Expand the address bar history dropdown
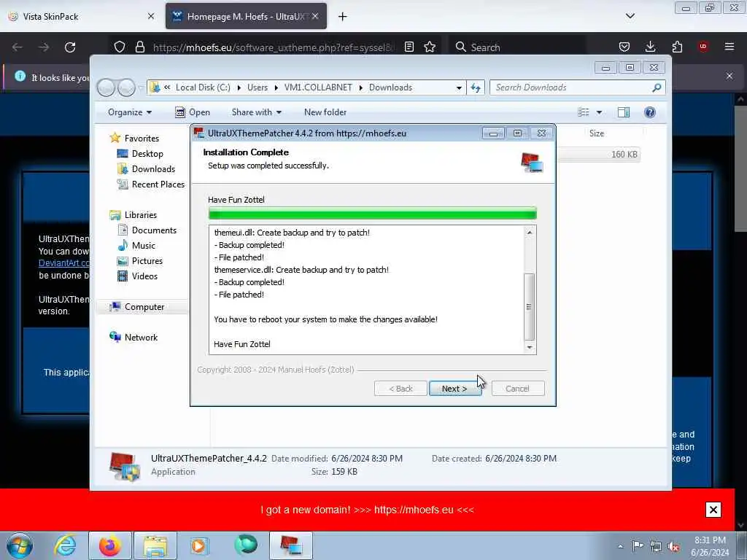This screenshot has width=747, height=560. 459,87
